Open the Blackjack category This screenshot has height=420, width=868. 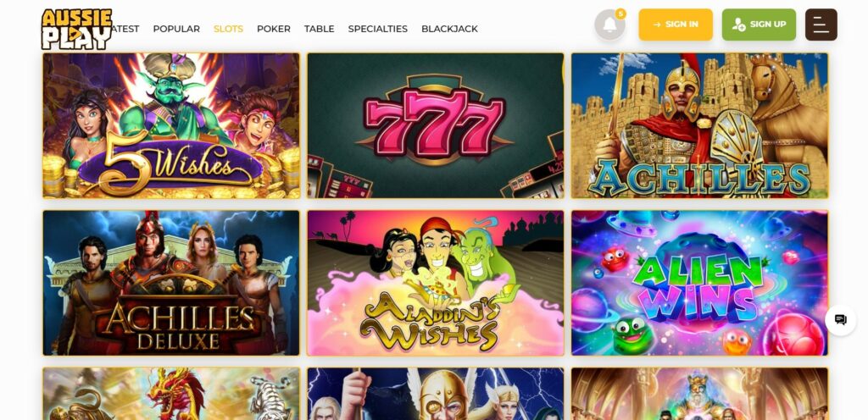tap(449, 29)
